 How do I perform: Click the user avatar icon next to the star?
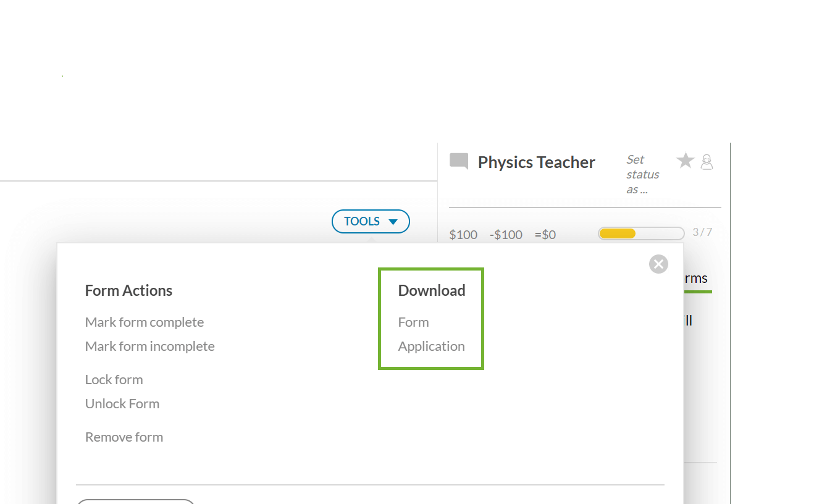pyautogui.click(x=707, y=162)
